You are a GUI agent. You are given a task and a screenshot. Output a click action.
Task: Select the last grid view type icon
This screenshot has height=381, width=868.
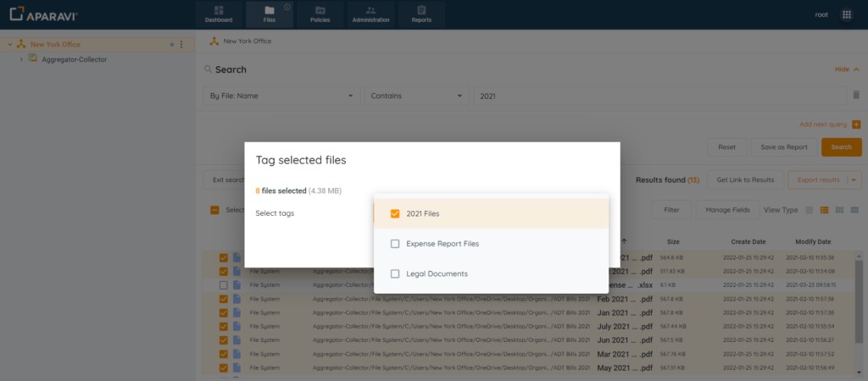854,209
